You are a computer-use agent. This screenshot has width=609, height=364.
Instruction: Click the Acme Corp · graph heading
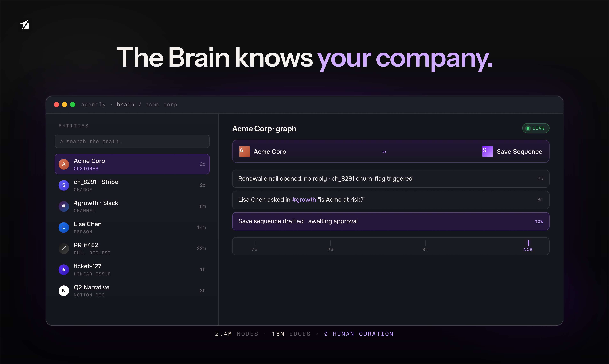coord(264,129)
